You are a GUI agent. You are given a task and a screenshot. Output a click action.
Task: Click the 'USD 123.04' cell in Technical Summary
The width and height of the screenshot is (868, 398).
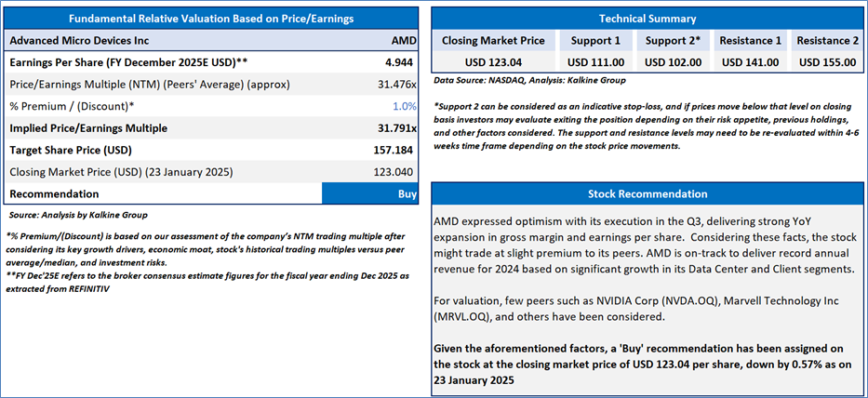click(x=493, y=62)
